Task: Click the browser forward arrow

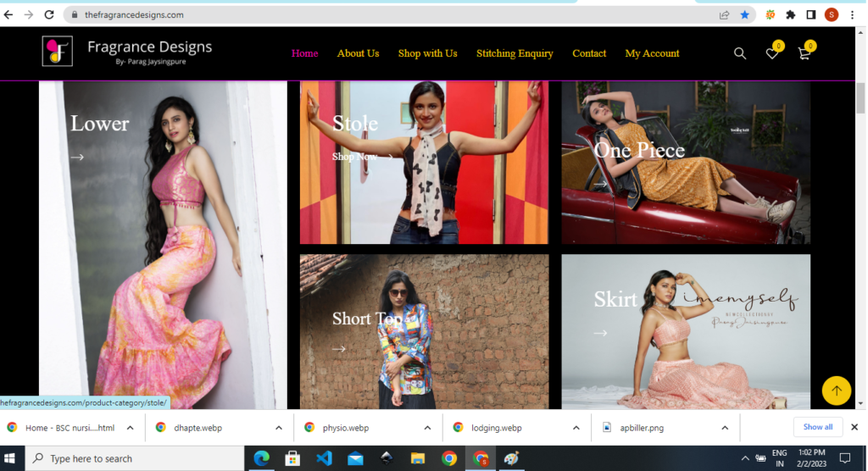Action: tap(29, 15)
